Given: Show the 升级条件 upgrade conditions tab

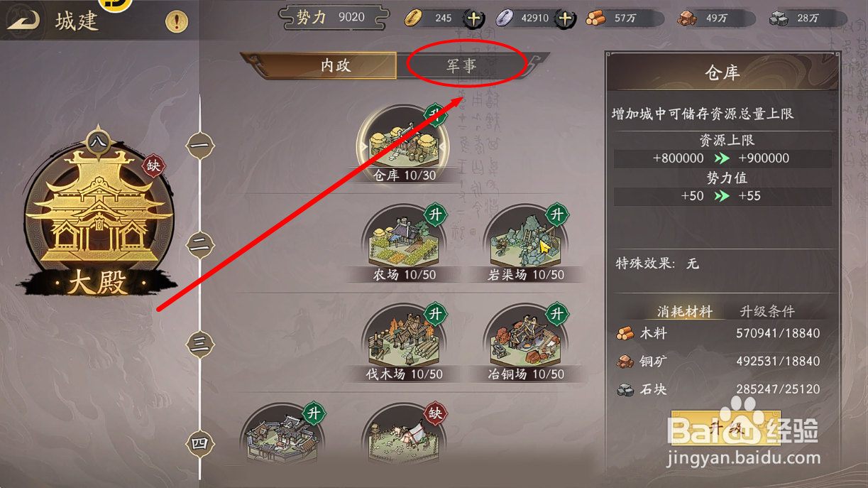Looking at the screenshot, I should [x=767, y=311].
